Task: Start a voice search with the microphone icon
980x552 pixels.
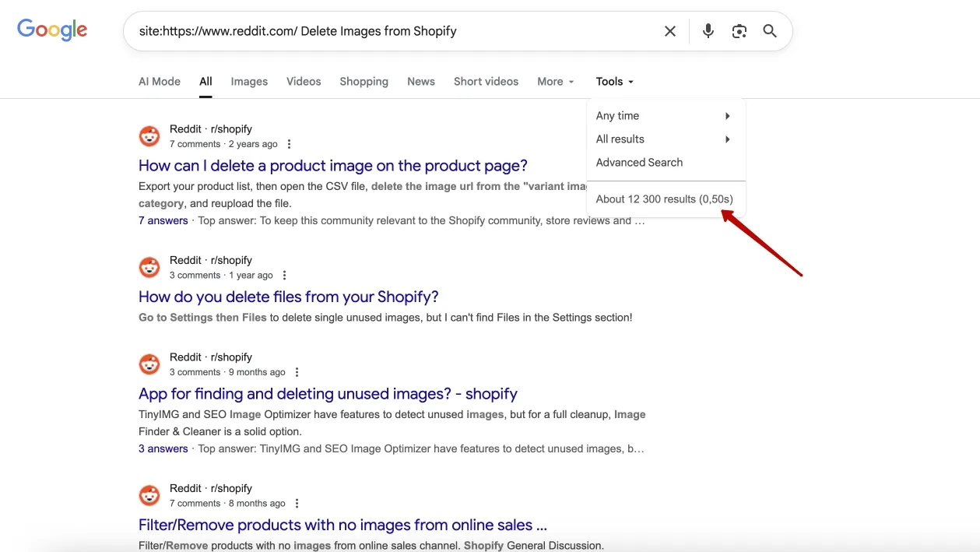Action: (x=708, y=31)
